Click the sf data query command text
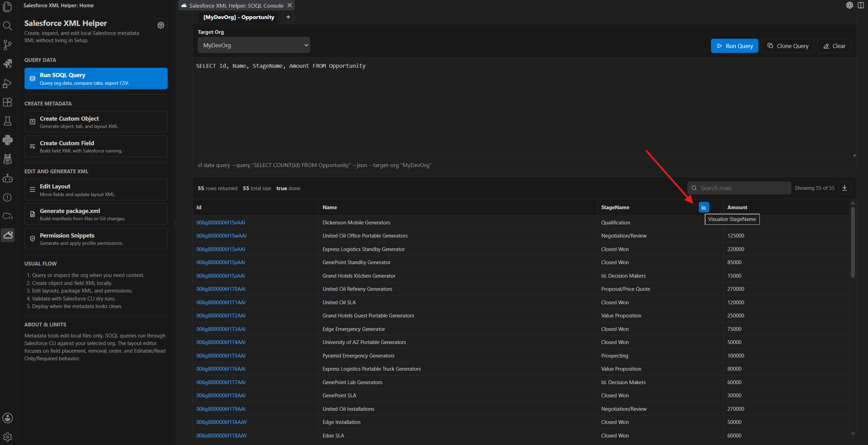Screen dimensions: 868x445 315,165
